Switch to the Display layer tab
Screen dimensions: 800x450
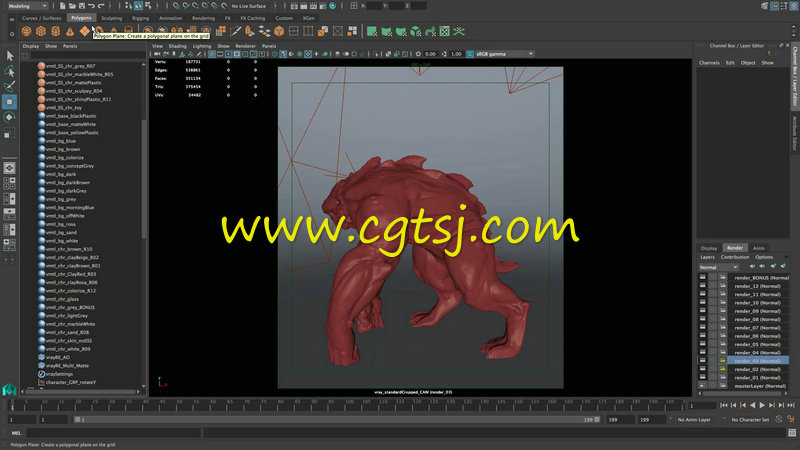(709, 248)
